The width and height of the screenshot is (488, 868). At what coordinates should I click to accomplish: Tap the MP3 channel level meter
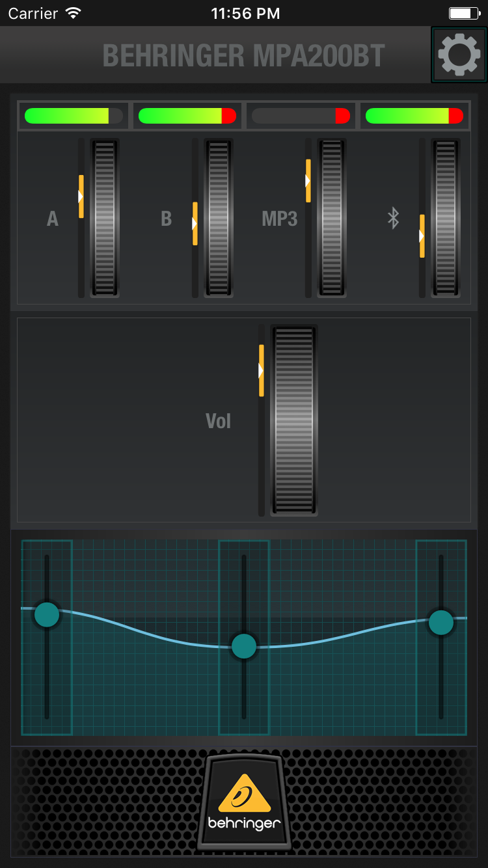point(301,116)
